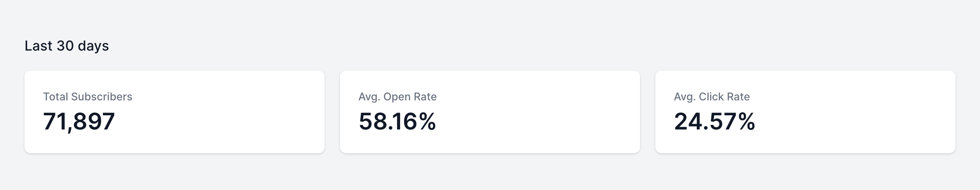Click "Open Rate" text in middle card
Screen dimensions: 980x190
(410, 97)
